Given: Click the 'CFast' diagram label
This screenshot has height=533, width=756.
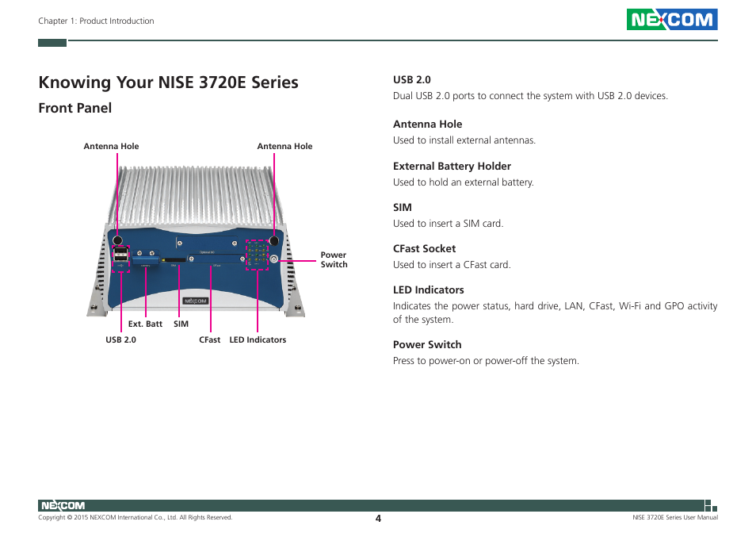Looking at the screenshot, I should (209, 339).
